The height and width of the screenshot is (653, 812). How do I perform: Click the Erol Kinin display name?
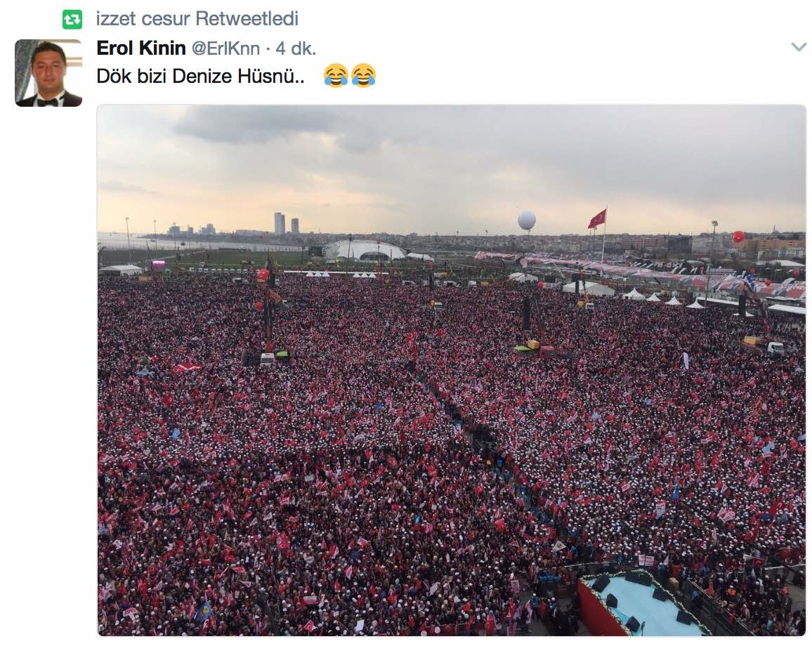(x=141, y=48)
